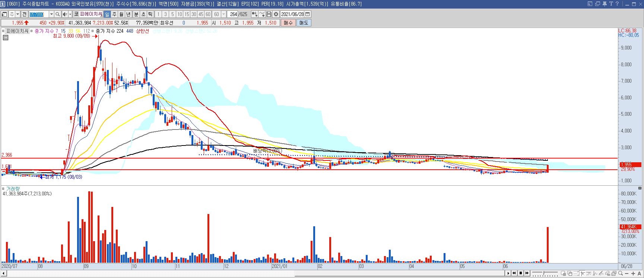Select the 월 (monthly) chart period
644x278 pixels.
point(121,14)
